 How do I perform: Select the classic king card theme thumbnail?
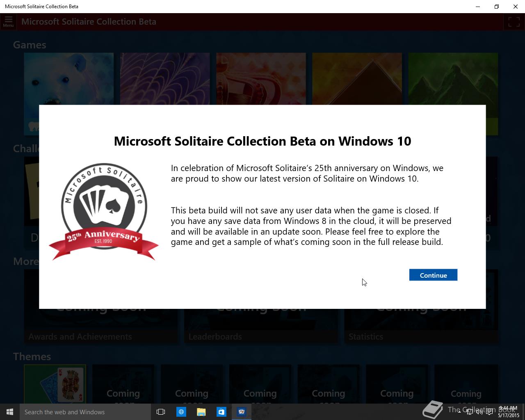[x=55, y=384]
